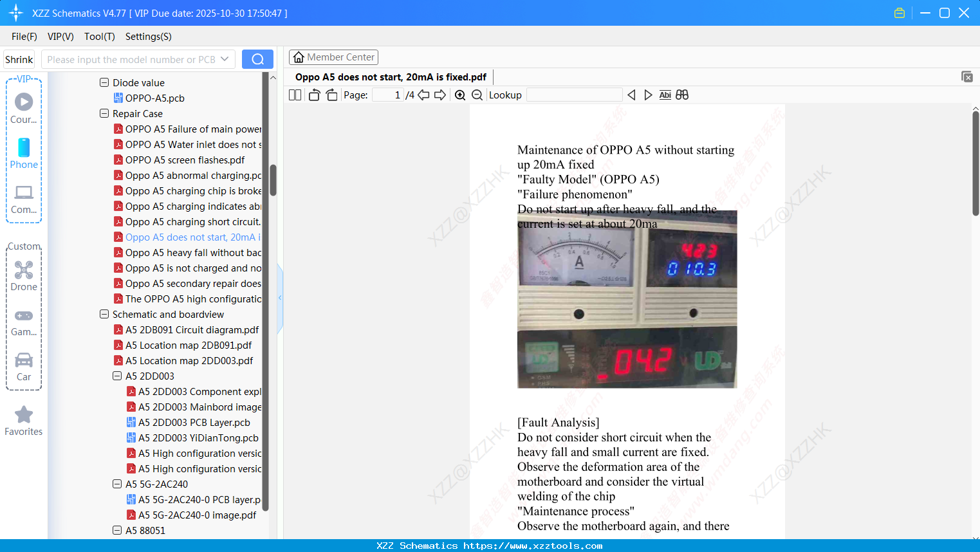Click the binoculars search icon
980x552 pixels.
coord(682,95)
